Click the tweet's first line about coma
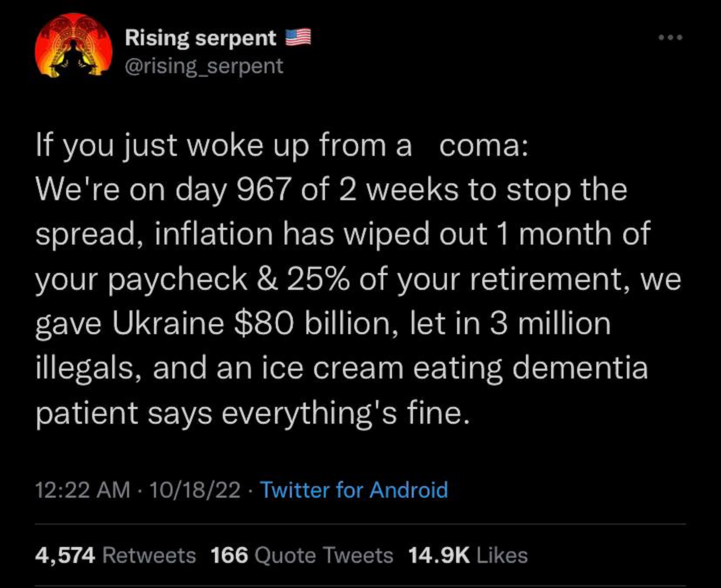Viewport: 721px width, 588px height. 281,146
